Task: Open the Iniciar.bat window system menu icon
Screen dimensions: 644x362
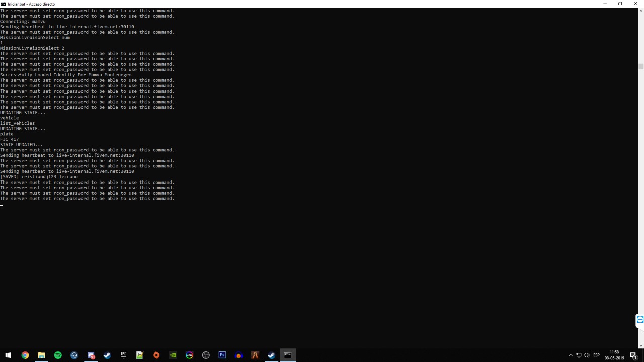Action: [x=3, y=4]
